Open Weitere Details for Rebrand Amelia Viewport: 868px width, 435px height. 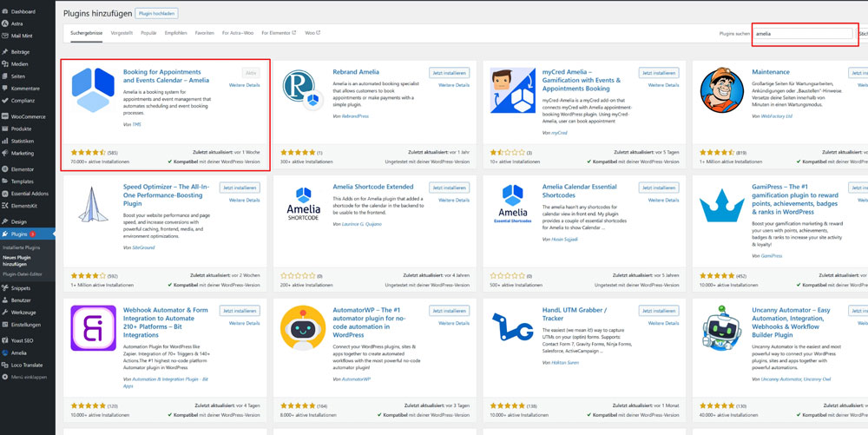tap(454, 85)
